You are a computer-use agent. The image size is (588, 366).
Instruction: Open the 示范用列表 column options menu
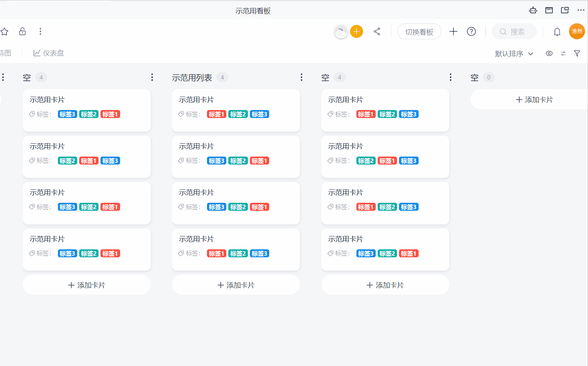[301, 77]
